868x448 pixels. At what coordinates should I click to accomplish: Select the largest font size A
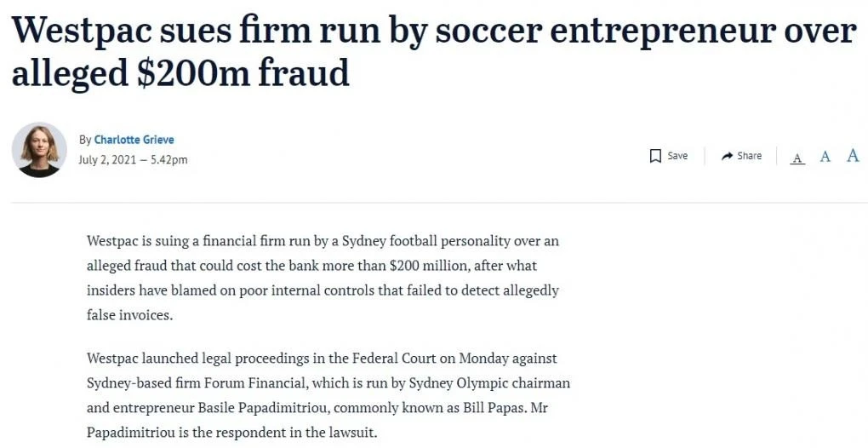pos(853,155)
